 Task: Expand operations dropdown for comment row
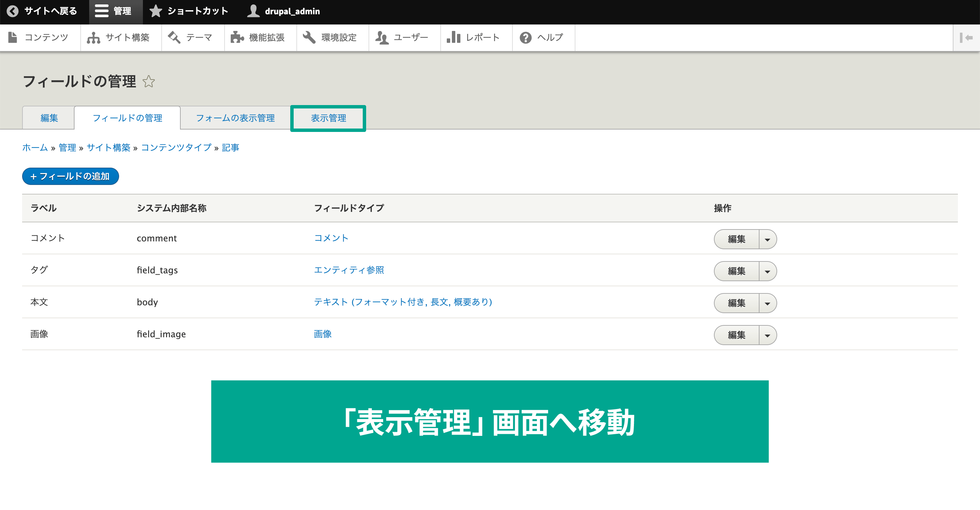point(767,239)
